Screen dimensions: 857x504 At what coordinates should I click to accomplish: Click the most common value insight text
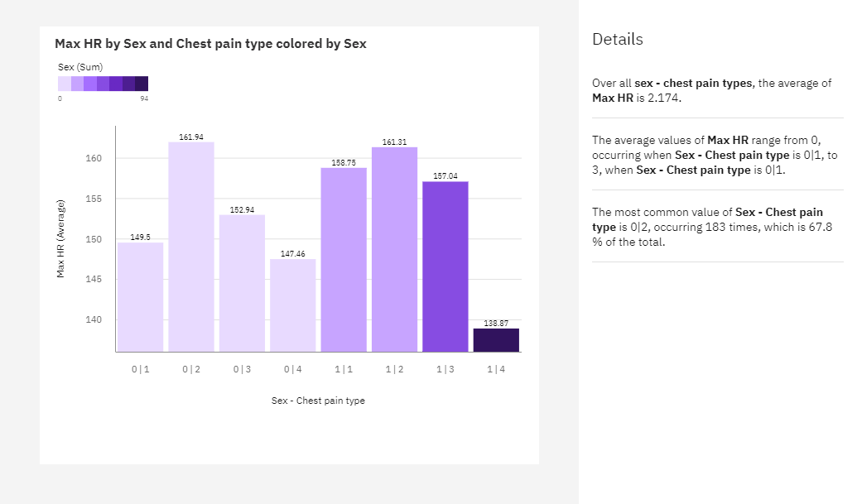712,227
